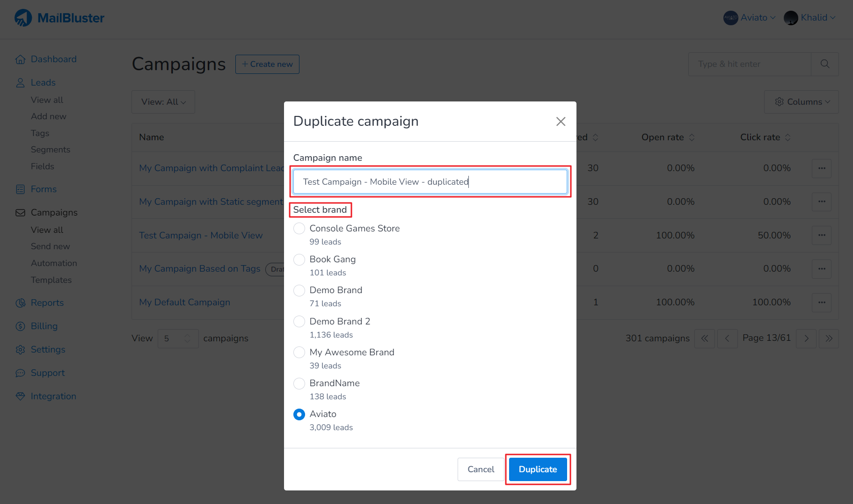
Task: Open Test Campaign - Mobile View link
Action: tap(201, 236)
